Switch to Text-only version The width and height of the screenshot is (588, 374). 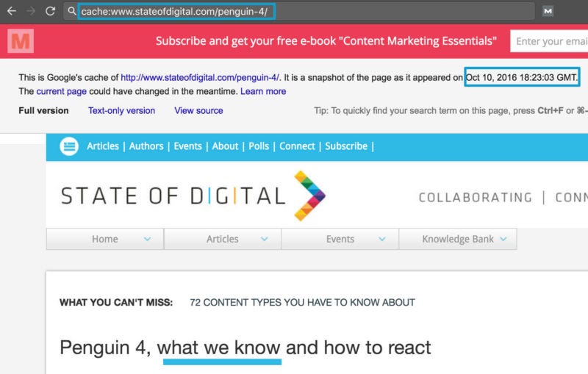pyautogui.click(x=121, y=110)
